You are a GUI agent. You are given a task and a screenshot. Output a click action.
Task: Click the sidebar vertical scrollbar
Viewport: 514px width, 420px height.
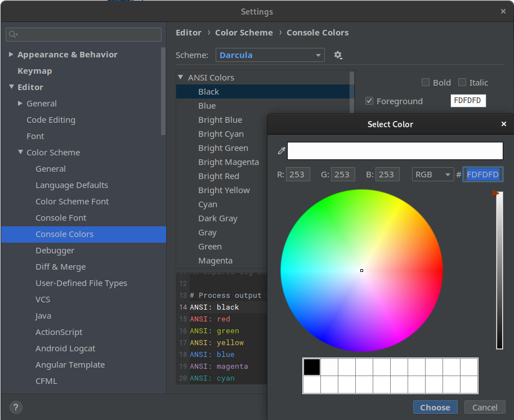coord(163,91)
